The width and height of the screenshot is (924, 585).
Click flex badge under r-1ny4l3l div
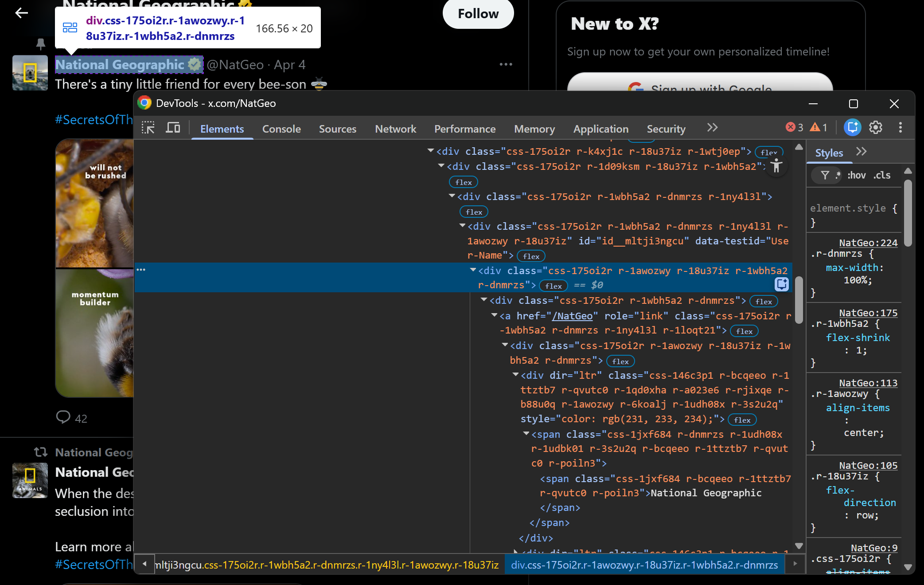coord(474,212)
